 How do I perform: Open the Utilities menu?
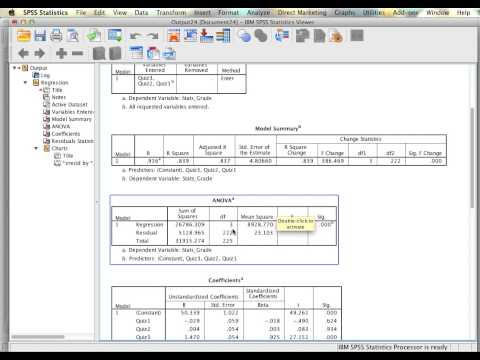point(374,13)
